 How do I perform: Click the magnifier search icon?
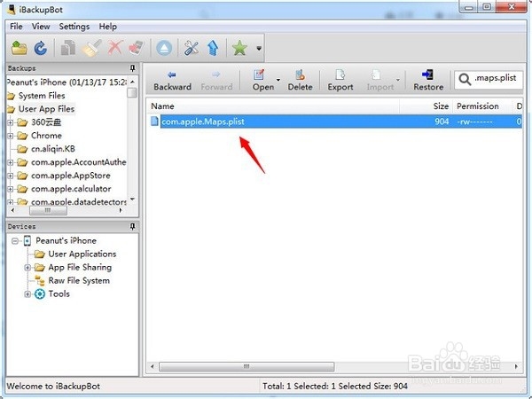(465, 80)
